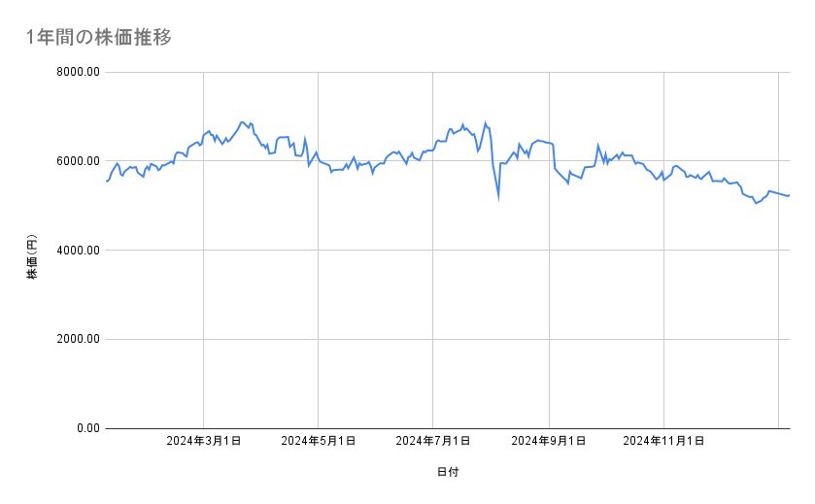This screenshot has height=504, width=815.
Task: Click the horizontal axis title 日付
Action: pyautogui.click(x=448, y=472)
